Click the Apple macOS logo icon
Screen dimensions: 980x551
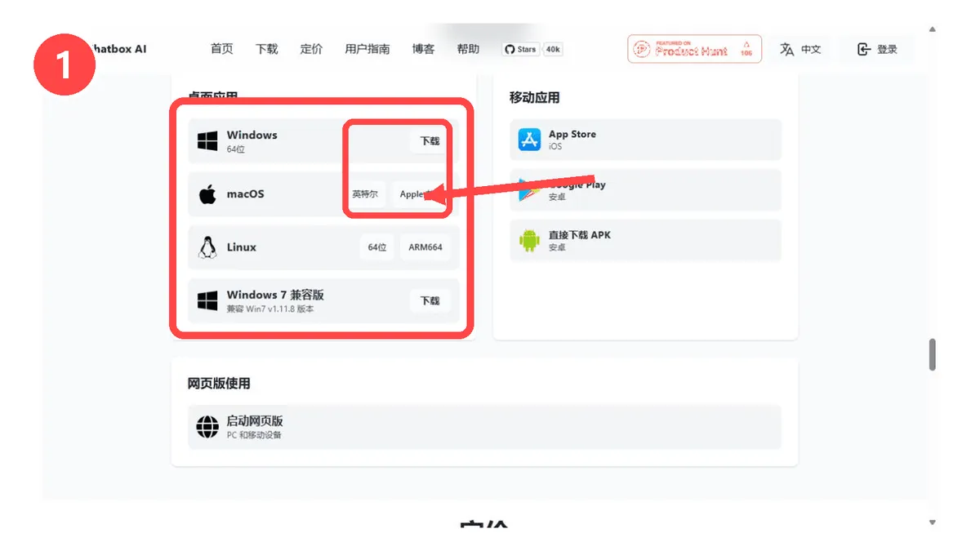pos(207,194)
